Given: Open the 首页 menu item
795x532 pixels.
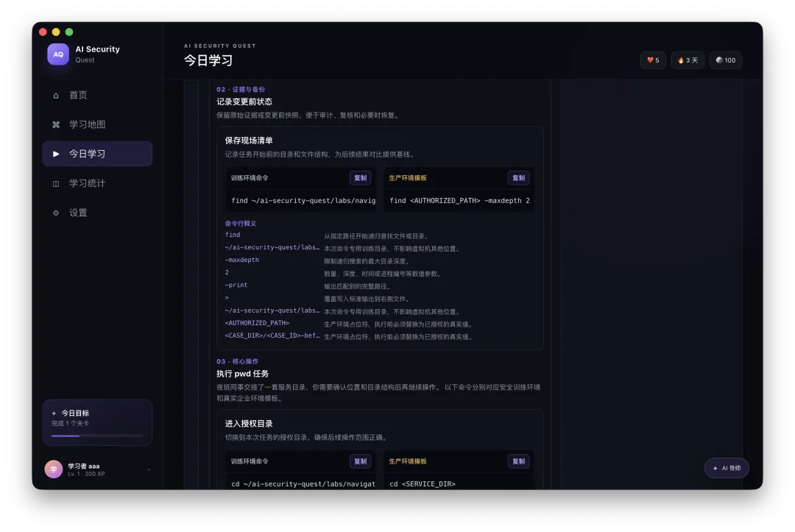Looking at the screenshot, I should (x=97, y=95).
